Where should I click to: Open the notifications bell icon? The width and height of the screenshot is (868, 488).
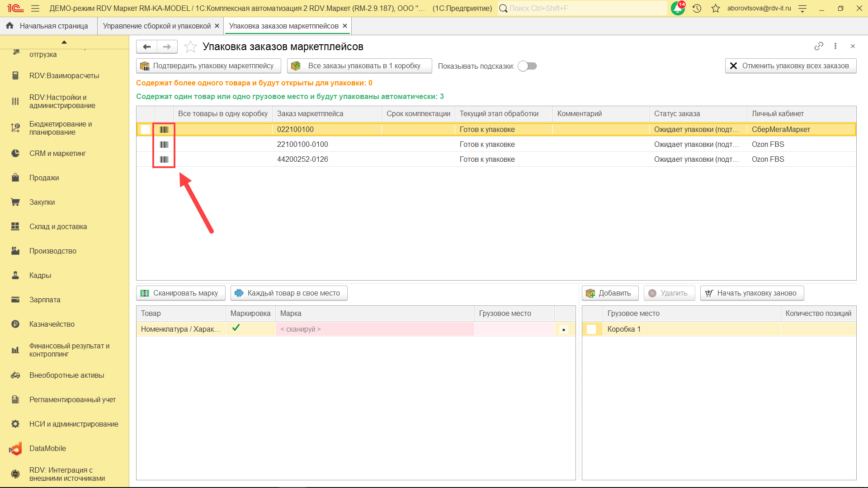(678, 8)
